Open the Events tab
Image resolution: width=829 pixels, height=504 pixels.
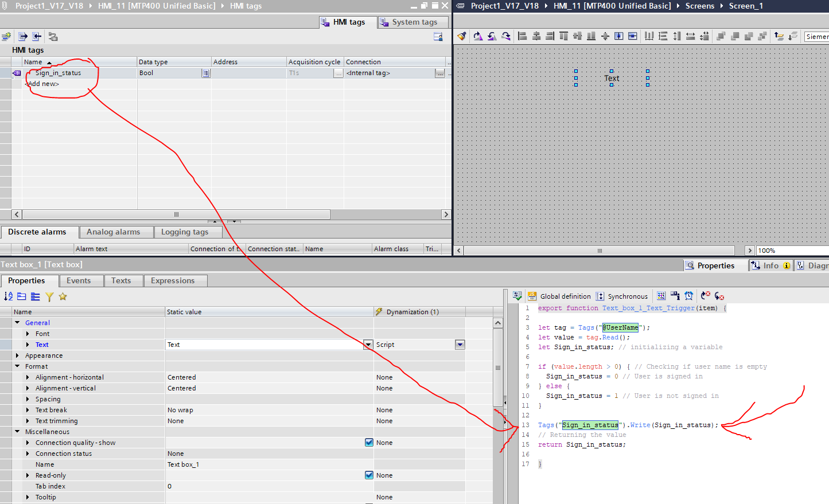(x=79, y=281)
